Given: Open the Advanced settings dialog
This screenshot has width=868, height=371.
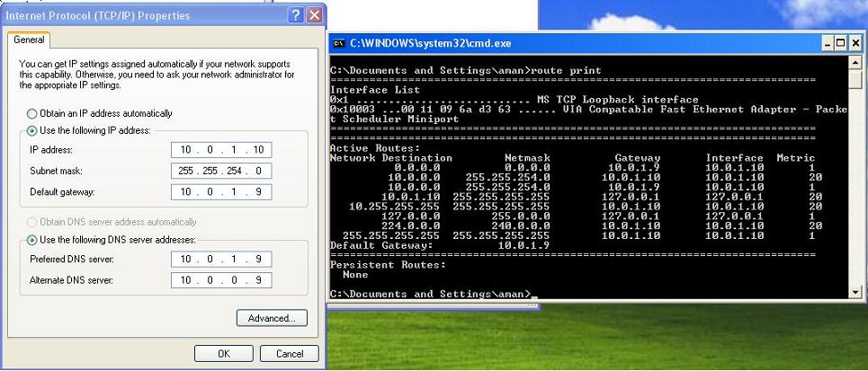Looking at the screenshot, I should 272,318.
